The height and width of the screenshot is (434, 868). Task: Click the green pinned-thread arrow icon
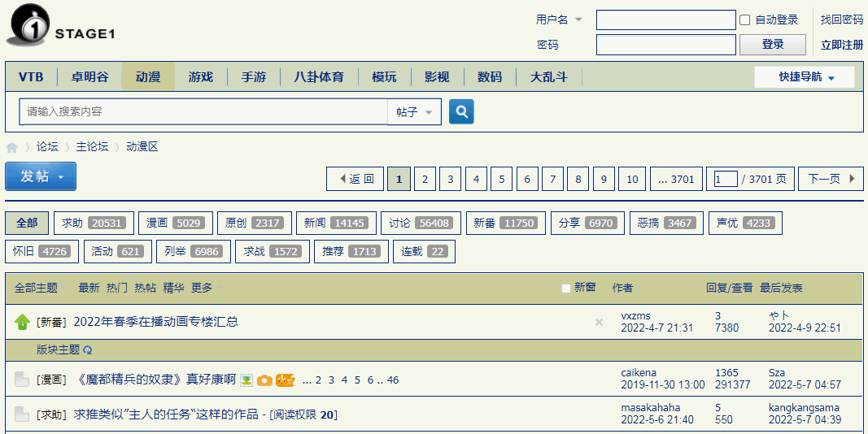click(22, 322)
